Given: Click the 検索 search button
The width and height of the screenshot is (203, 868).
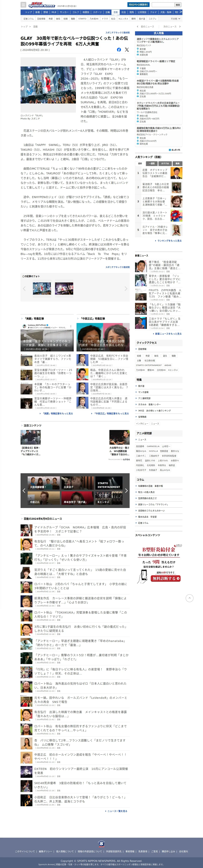Looking at the screenshot, I should (x=178, y=5).
